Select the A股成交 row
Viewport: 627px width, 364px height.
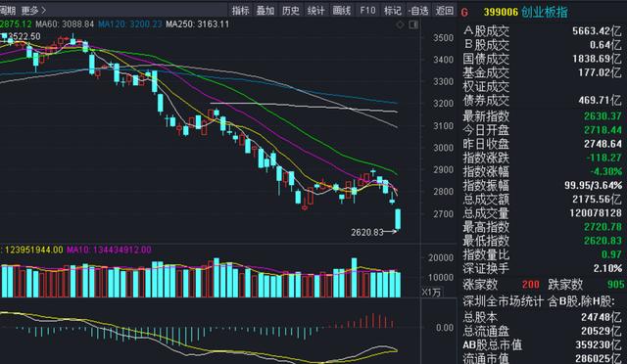(542, 31)
